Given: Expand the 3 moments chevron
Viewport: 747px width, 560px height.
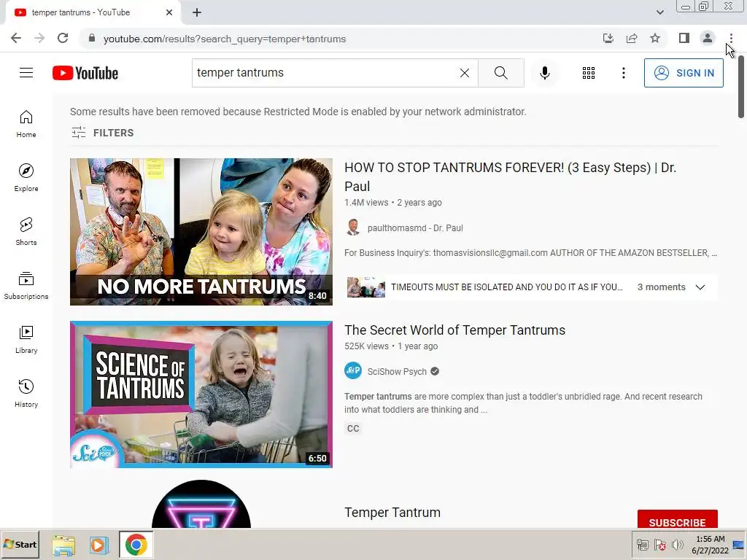Looking at the screenshot, I should click(700, 287).
